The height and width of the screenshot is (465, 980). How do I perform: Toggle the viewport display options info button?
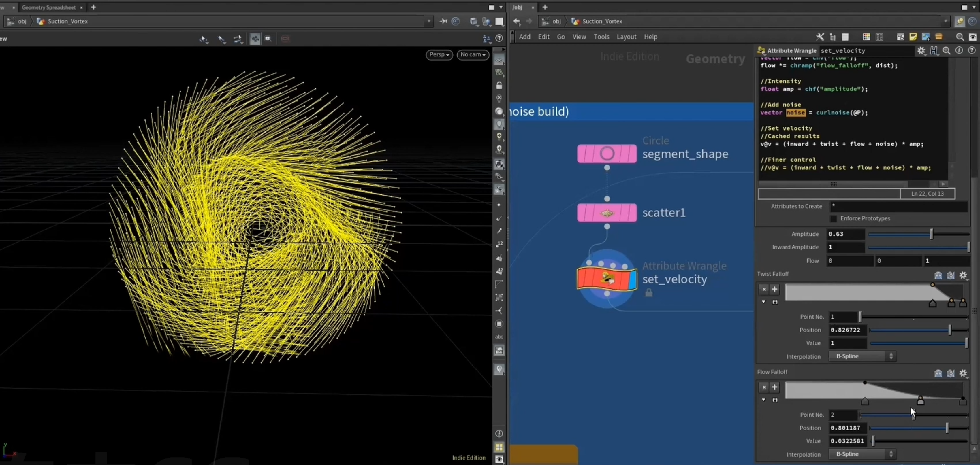(x=499, y=433)
